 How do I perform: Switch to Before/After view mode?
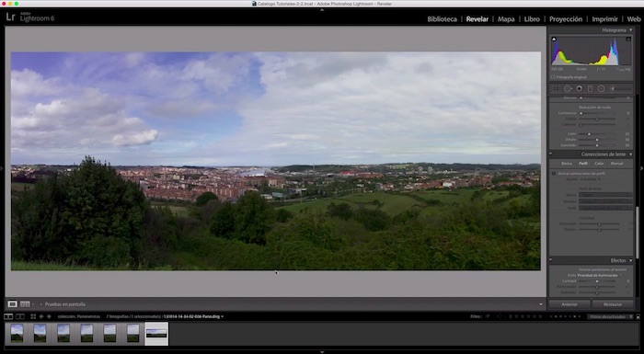pos(25,304)
